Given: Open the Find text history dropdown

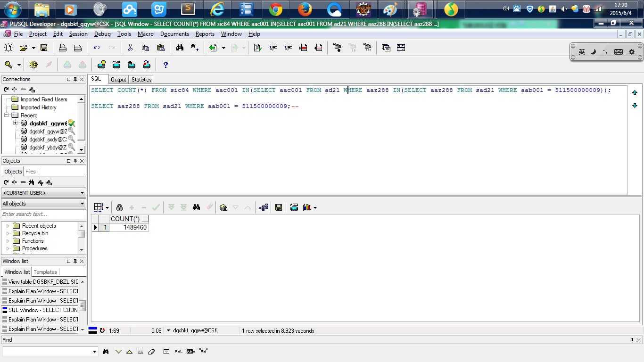Looking at the screenshot, I should pyautogui.click(x=94, y=351).
